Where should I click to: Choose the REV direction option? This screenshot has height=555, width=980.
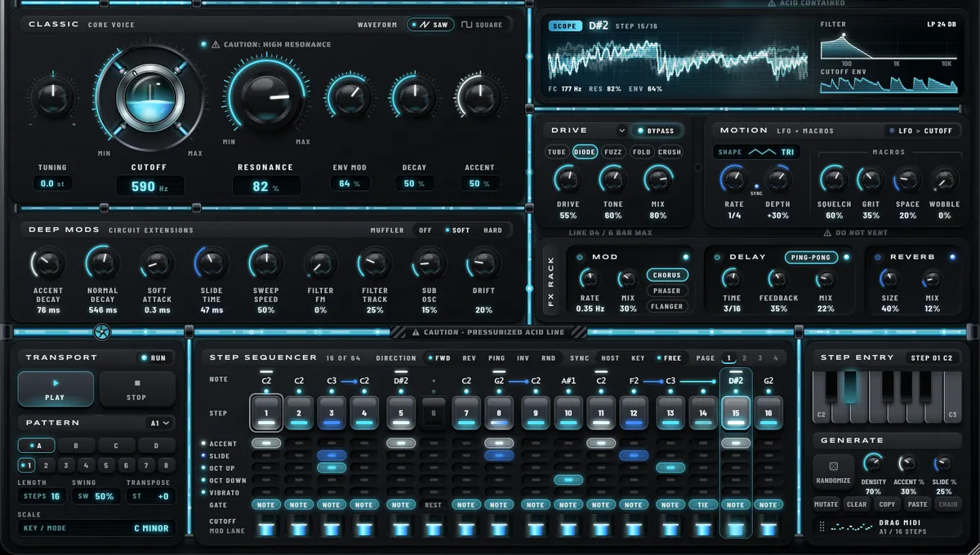click(470, 357)
